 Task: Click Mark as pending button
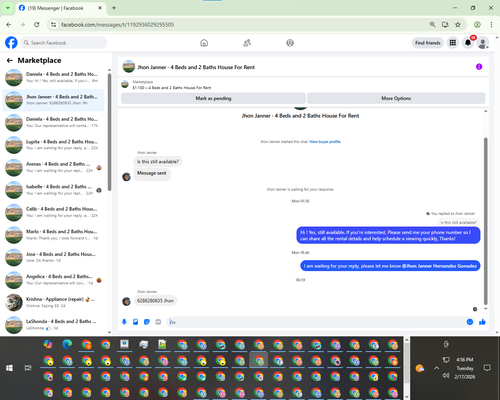tap(213, 98)
